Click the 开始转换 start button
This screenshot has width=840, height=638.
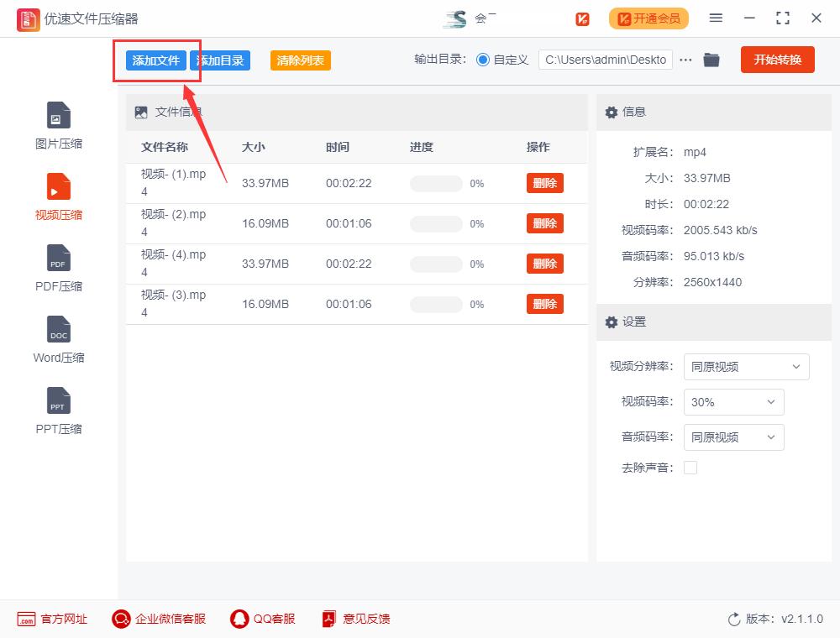[777, 60]
